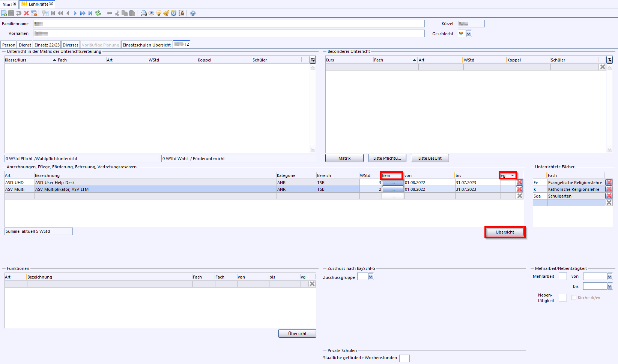Image resolution: width=618 pixels, height=364 pixels.
Task: Click the red X delete toolbar icon
Action: 26,13
